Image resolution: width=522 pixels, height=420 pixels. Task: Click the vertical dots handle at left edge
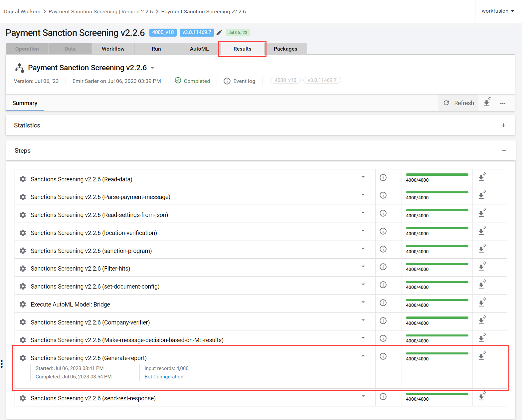(x=2, y=364)
